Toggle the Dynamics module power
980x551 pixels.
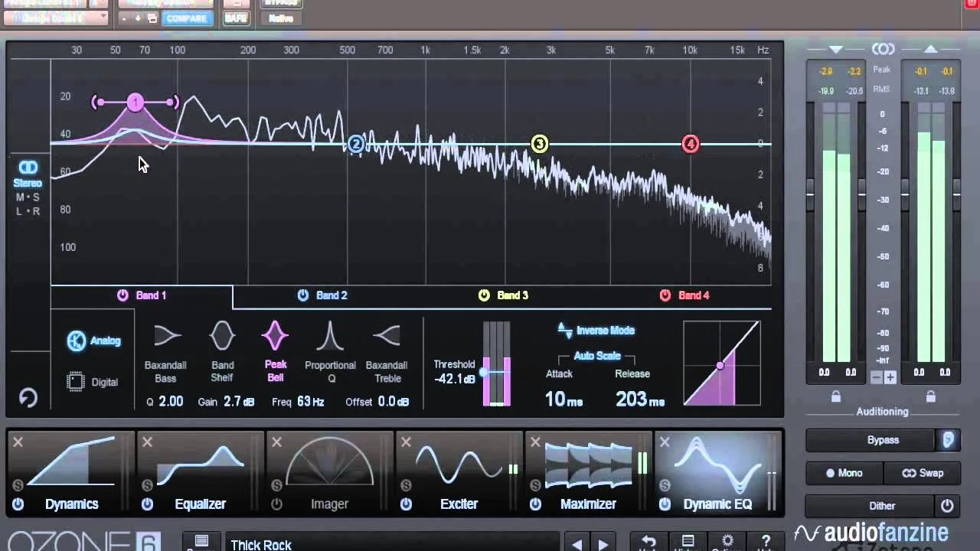point(18,504)
